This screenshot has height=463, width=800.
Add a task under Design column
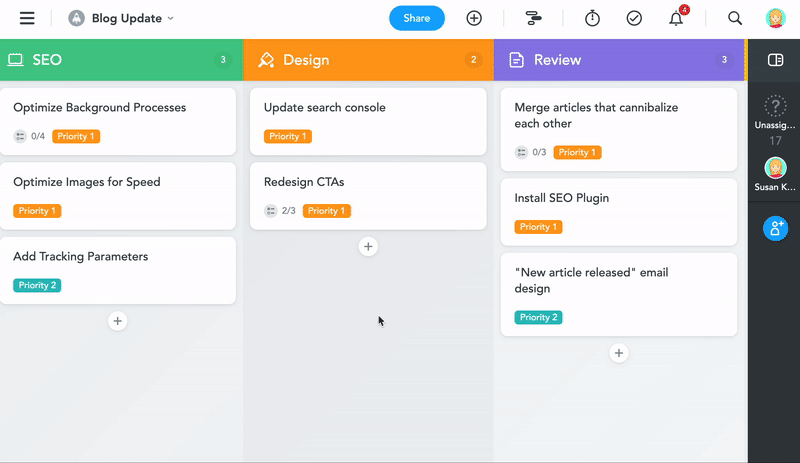coord(368,246)
